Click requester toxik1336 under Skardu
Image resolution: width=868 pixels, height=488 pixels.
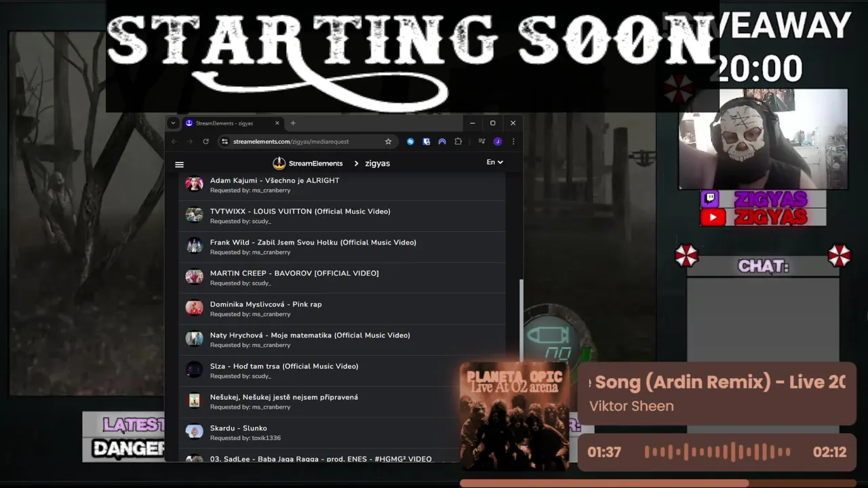tap(266, 438)
